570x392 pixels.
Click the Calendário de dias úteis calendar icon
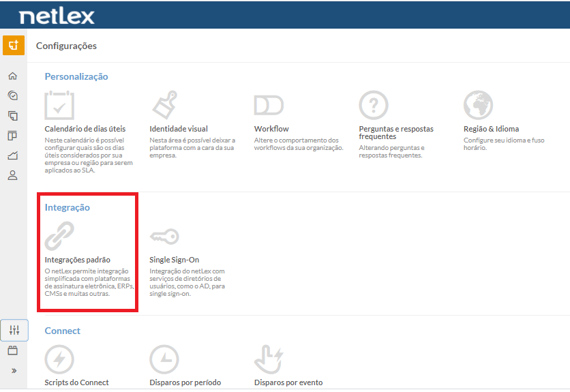pos(59,105)
